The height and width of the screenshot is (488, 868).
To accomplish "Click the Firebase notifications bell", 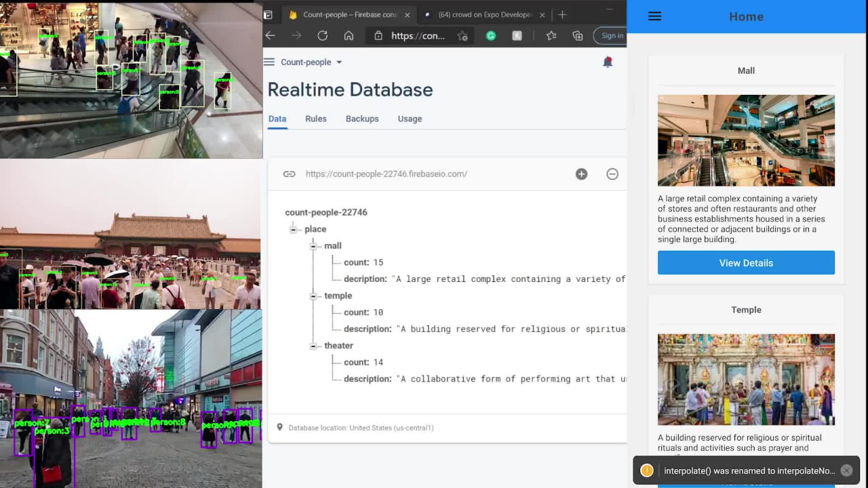I will point(608,62).
